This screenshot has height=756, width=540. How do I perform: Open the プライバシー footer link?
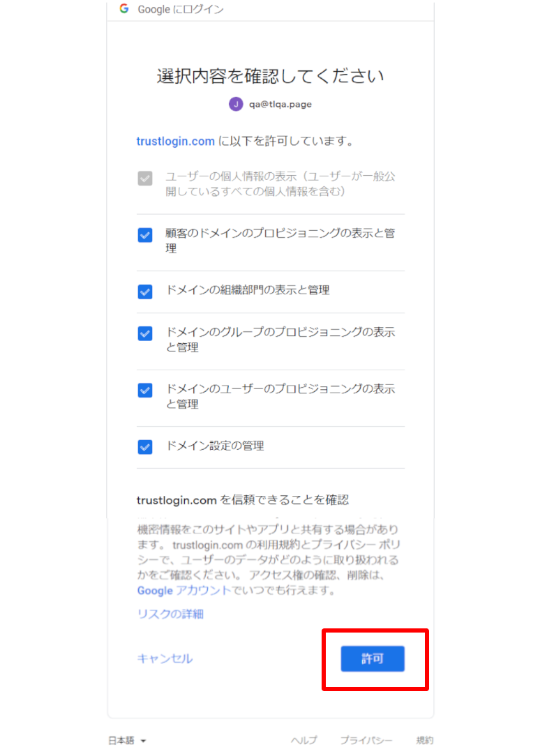click(x=366, y=740)
